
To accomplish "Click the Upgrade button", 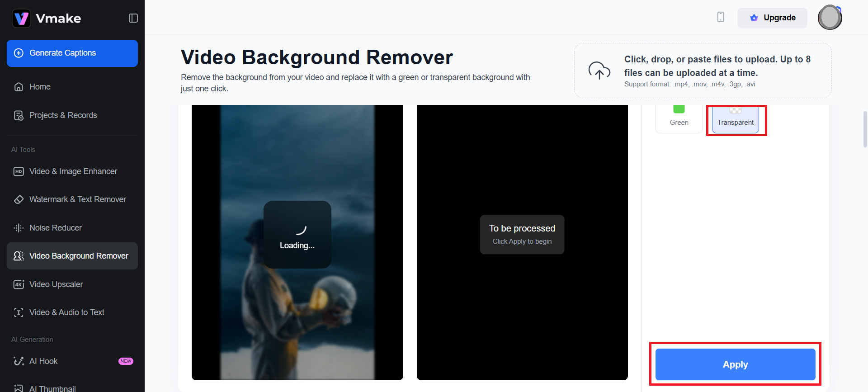I will point(772,18).
